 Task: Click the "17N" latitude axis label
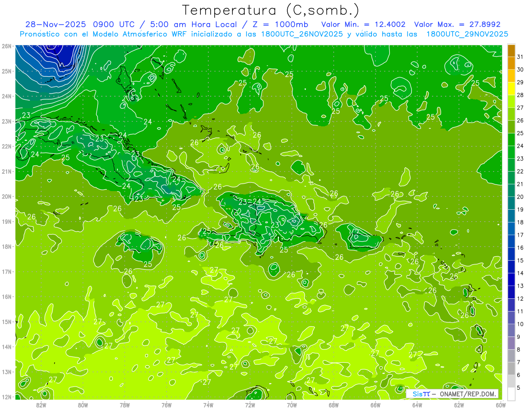(x=7, y=271)
